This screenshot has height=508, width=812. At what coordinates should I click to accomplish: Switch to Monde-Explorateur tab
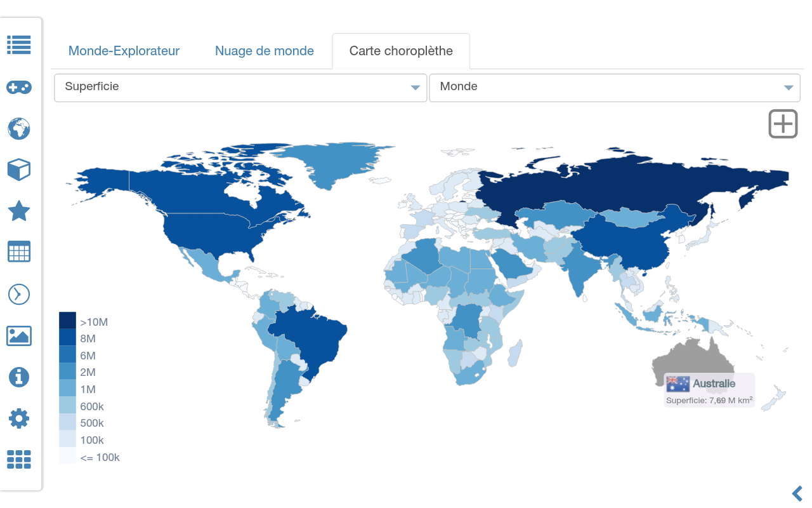(x=124, y=51)
